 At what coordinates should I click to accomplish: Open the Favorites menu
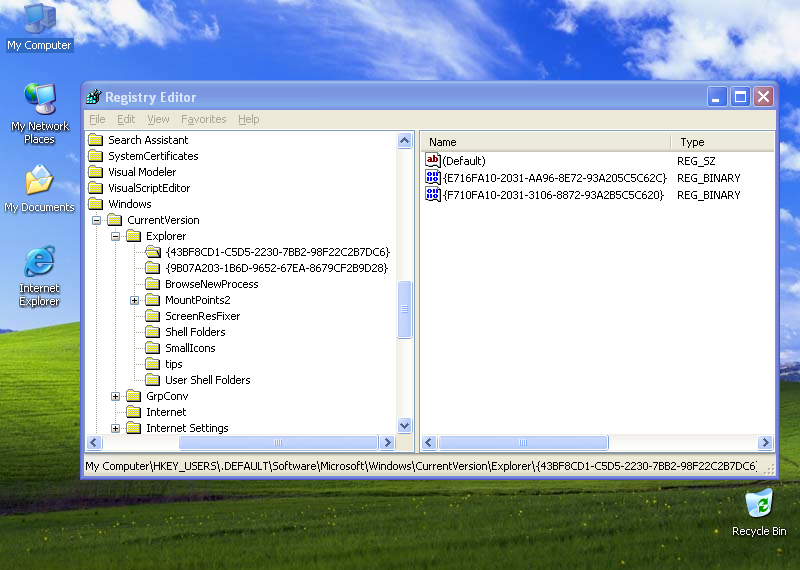click(x=204, y=119)
